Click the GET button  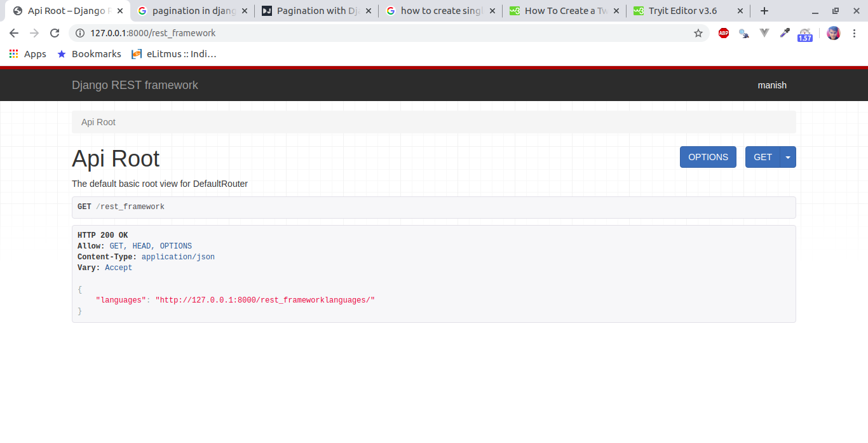coord(763,157)
